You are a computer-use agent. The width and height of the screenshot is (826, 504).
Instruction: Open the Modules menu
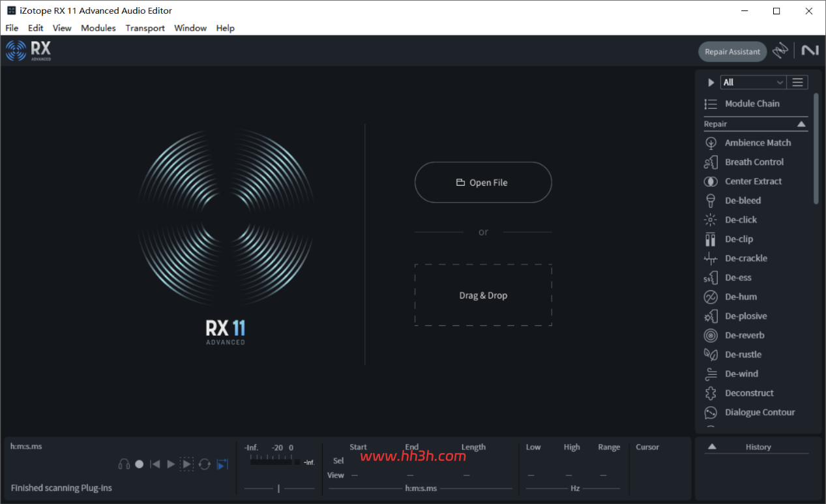coord(98,28)
